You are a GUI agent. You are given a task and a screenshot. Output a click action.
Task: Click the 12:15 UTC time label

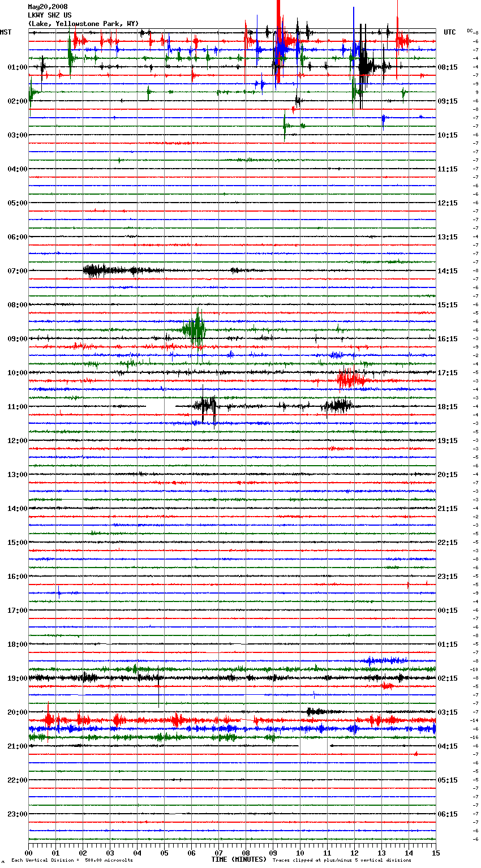point(448,203)
